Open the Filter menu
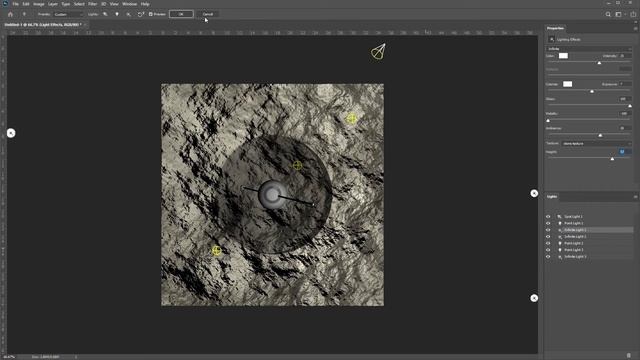The height and width of the screenshot is (360, 640). pos(93,4)
